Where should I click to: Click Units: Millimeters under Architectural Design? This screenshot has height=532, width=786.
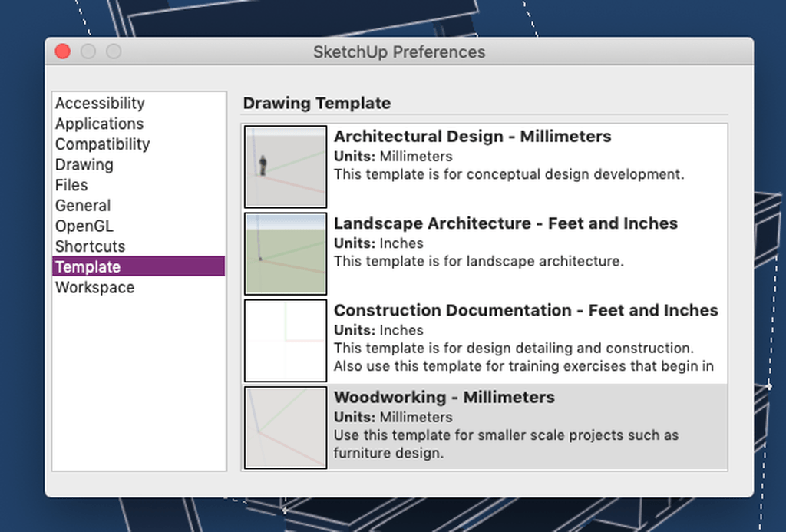point(393,157)
